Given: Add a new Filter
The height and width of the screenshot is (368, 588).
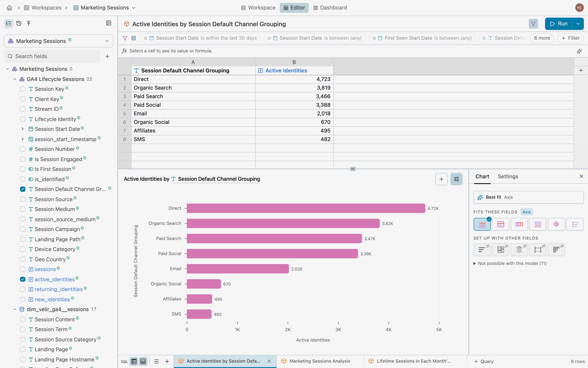Looking at the screenshot, I should point(570,38).
